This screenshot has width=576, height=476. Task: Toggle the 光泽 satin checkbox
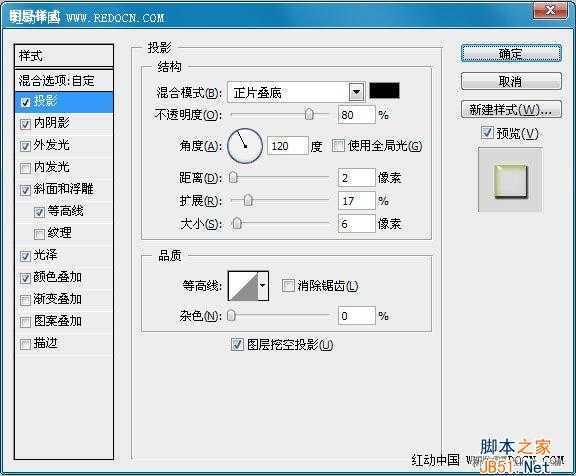point(25,256)
